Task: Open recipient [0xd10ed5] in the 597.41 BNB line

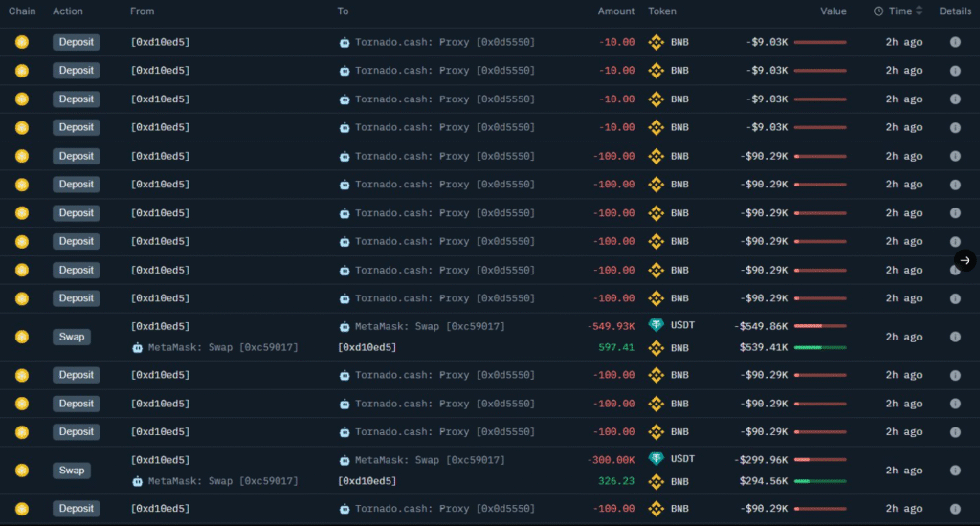Action: (x=367, y=347)
